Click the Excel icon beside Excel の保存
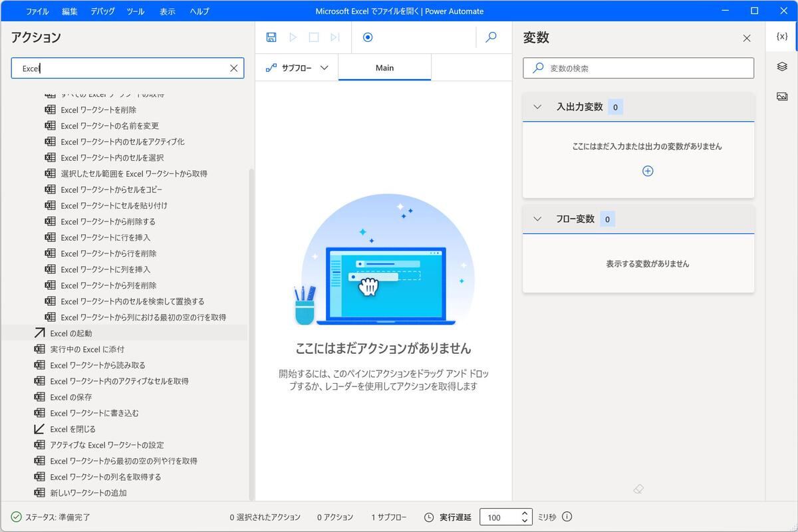798x532 pixels. 39,397
